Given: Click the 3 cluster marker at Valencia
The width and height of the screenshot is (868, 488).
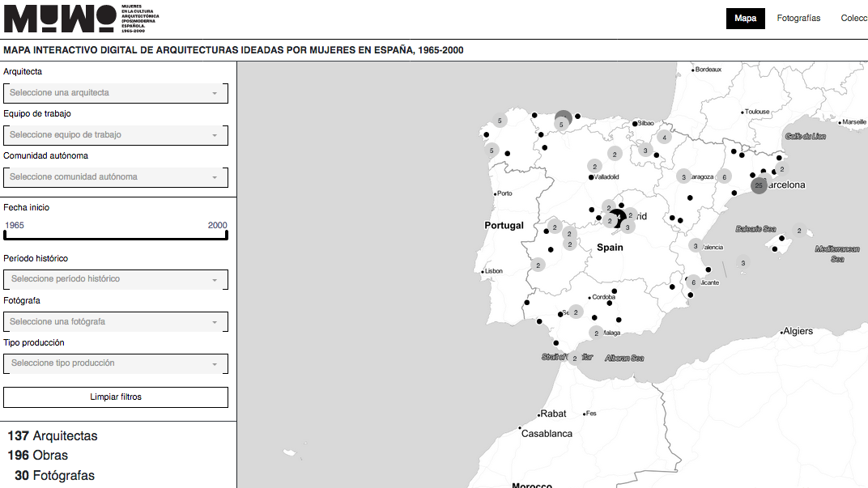Looking at the screenshot, I should tap(695, 245).
